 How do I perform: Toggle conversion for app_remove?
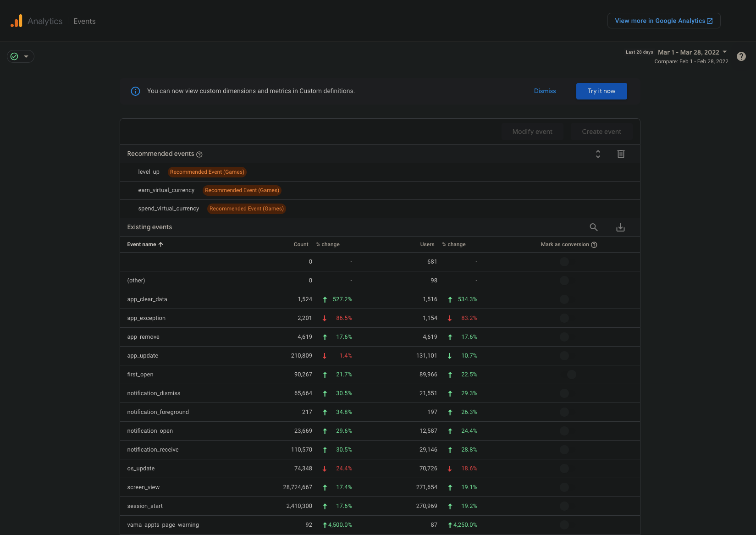point(564,337)
